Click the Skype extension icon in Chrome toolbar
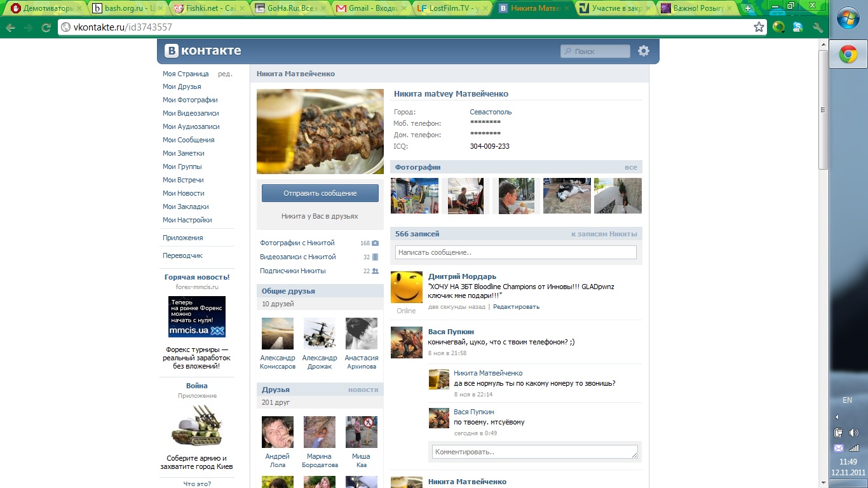 coord(798,27)
